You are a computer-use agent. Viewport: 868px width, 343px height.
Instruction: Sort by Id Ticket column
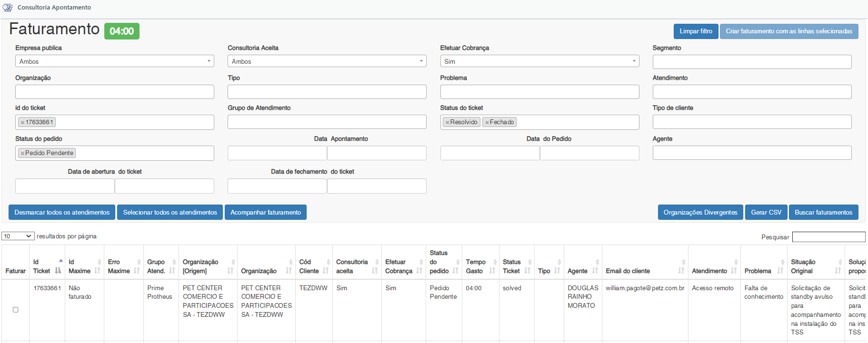pyautogui.click(x=47, y=266)
